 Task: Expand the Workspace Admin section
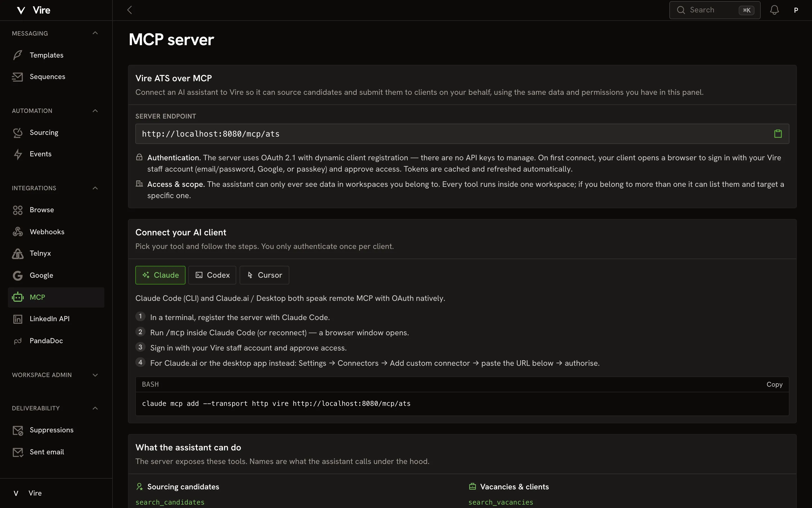tap(95, 375)
